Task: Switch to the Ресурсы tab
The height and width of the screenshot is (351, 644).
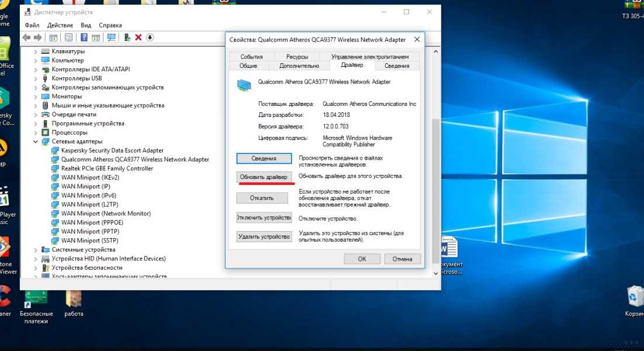Action: 297,57
